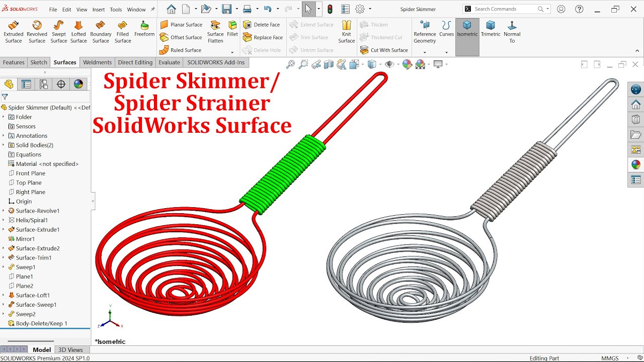Select the Fillet tool in ribbon
Viewport: 644px width, 362px height.
click(232, 29)
